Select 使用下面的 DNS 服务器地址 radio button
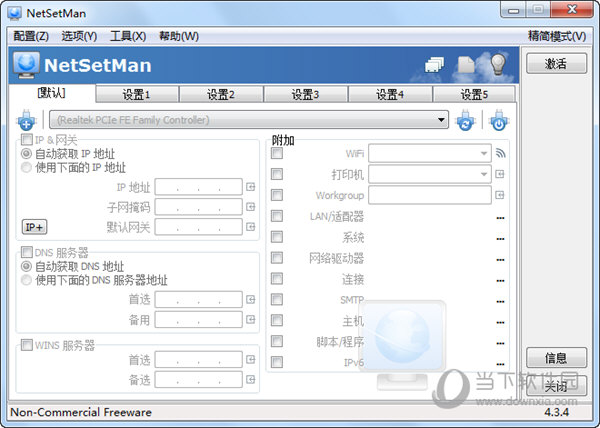Viewport: 600px width, 428px height. (x=26, y=280)
